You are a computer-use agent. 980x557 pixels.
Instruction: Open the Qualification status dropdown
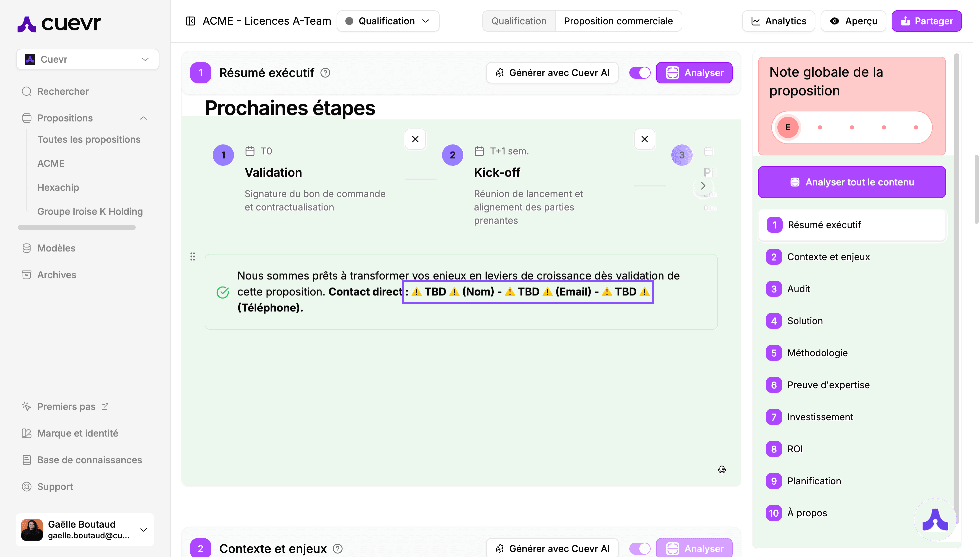point(388,21)
